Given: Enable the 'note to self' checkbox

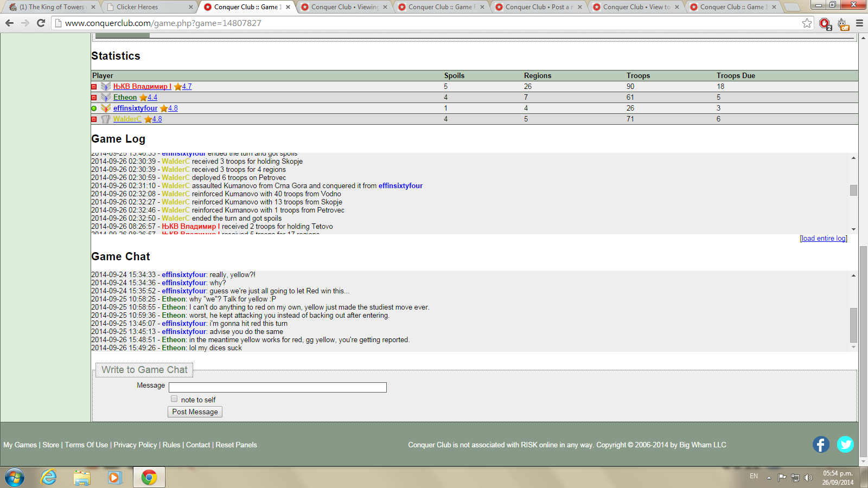Looking at the screenshot, I should point(174,399).
